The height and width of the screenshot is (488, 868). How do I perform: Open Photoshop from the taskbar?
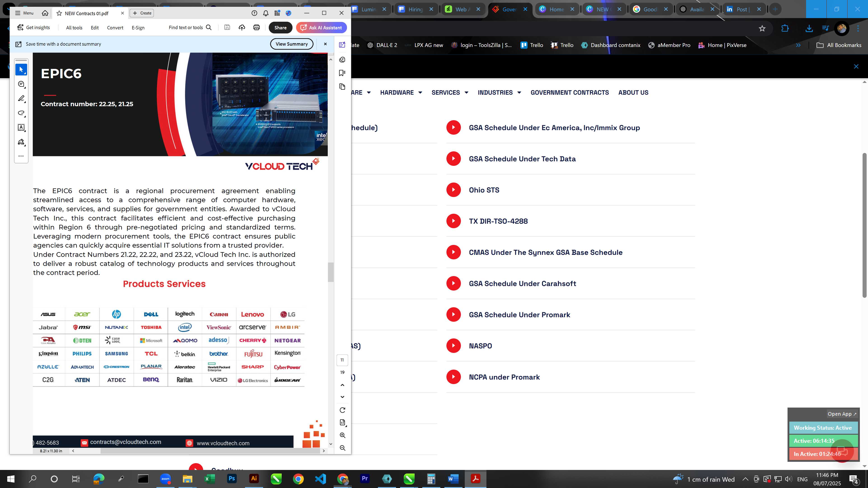click(x=232, y=479)
